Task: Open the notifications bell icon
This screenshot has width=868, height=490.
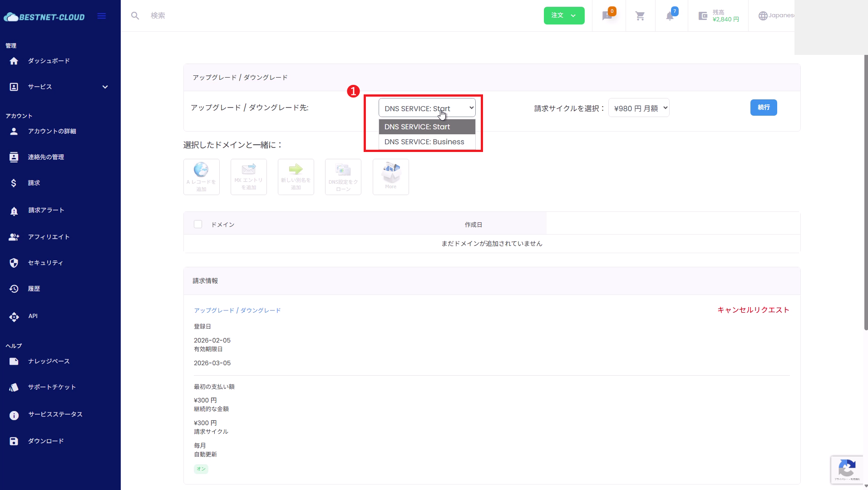Action: [670, 16]
